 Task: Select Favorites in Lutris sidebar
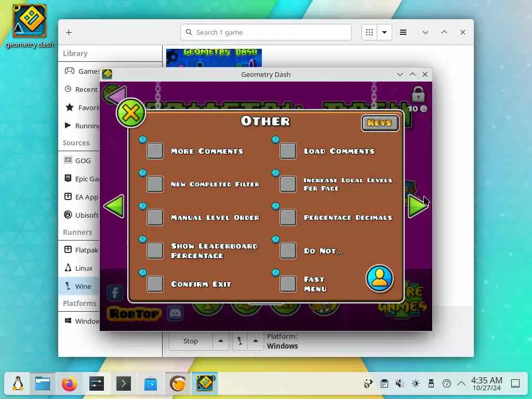[79, 108]
